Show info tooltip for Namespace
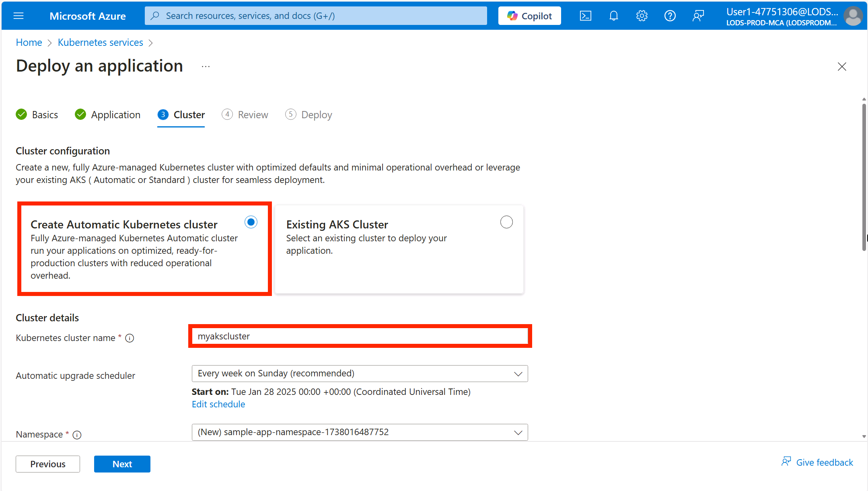Viewport: 868px width, 491px height. pos(77,435)
